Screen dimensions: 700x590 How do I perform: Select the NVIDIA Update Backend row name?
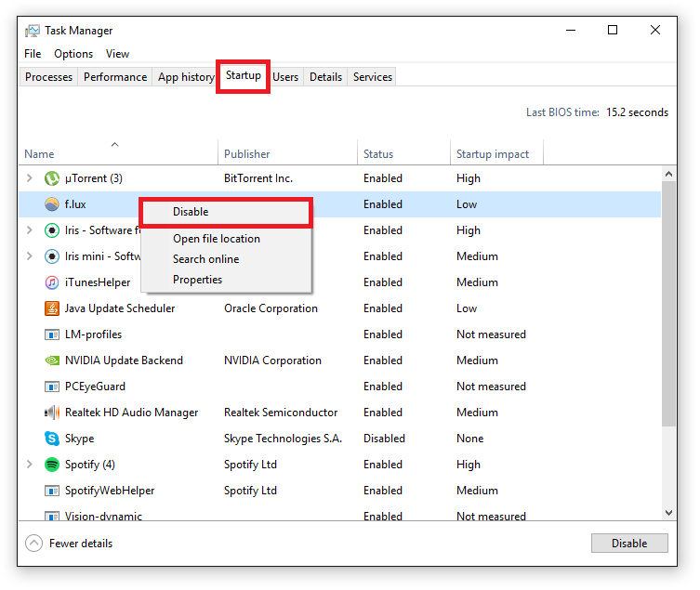(x=125, y=361)
